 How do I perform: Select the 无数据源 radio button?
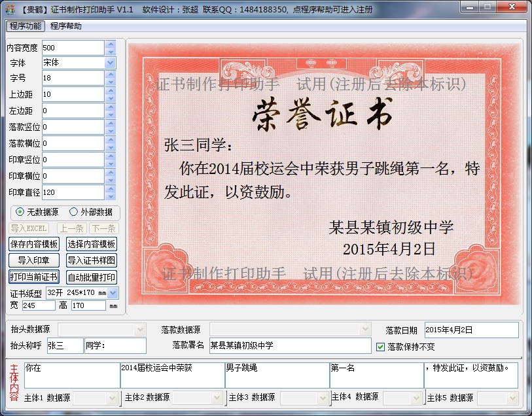[x=37, y=212]
